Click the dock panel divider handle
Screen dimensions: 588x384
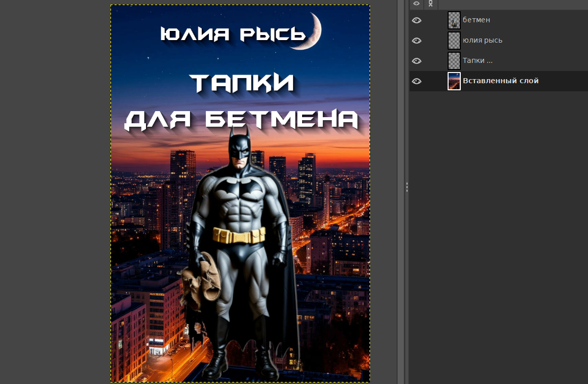(407, 187)
